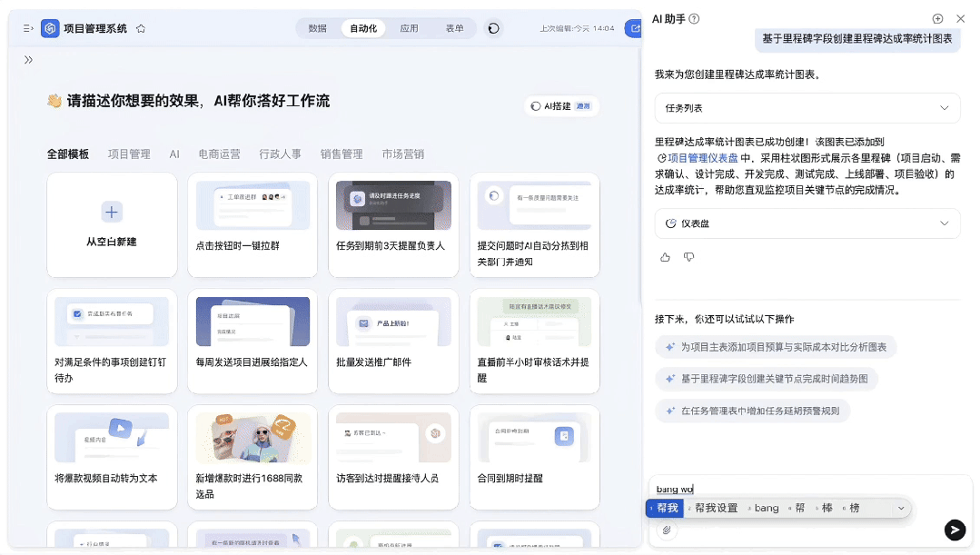The width and height of the screenshot is (980, 555).
Task: Open the AI 助手 help question-mark icon
Action: point(695,19)
